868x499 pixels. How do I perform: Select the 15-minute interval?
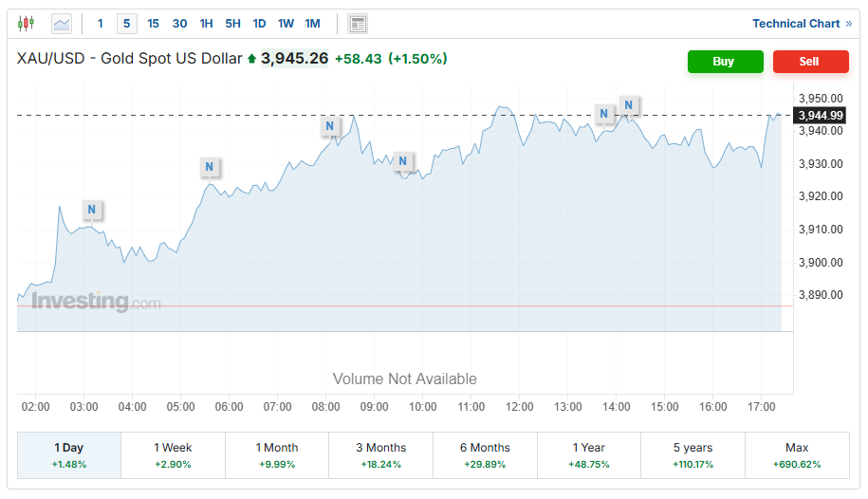pos(153,24)
